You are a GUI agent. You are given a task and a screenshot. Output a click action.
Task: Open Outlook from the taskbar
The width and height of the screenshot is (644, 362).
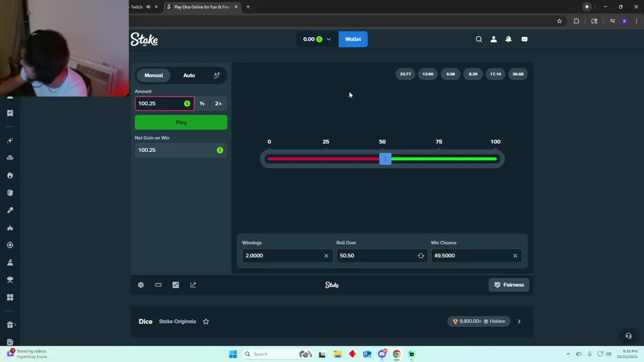[x=367, y=354]
